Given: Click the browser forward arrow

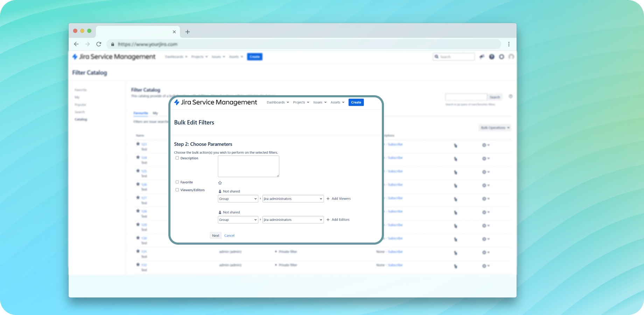Looking at the screenshot, I should point(87,44).
